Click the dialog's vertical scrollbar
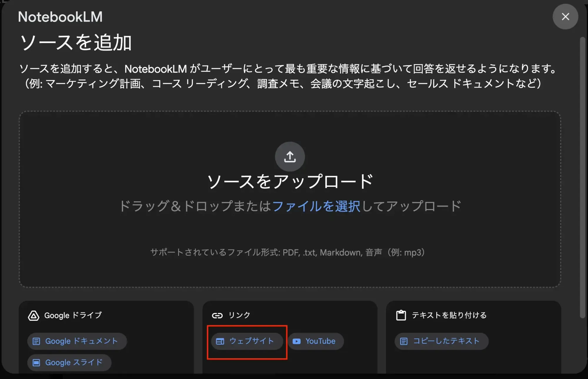 582,177
